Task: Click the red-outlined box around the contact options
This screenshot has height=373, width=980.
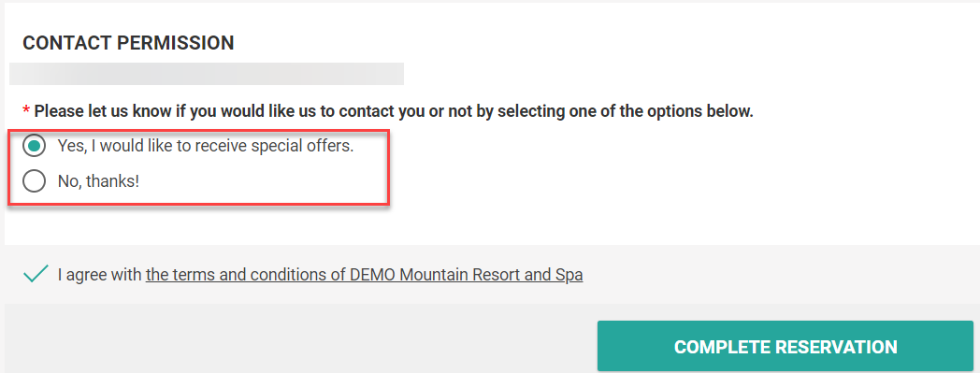Action: 199,166
